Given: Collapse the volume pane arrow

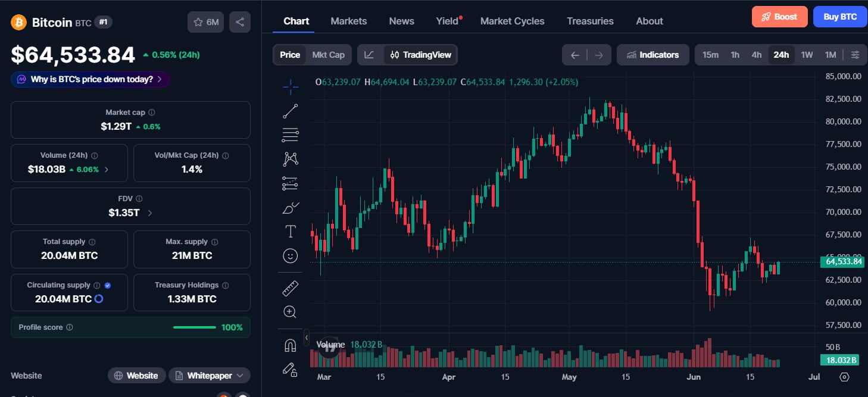Looking at the screenshot, I should (307, 337).
